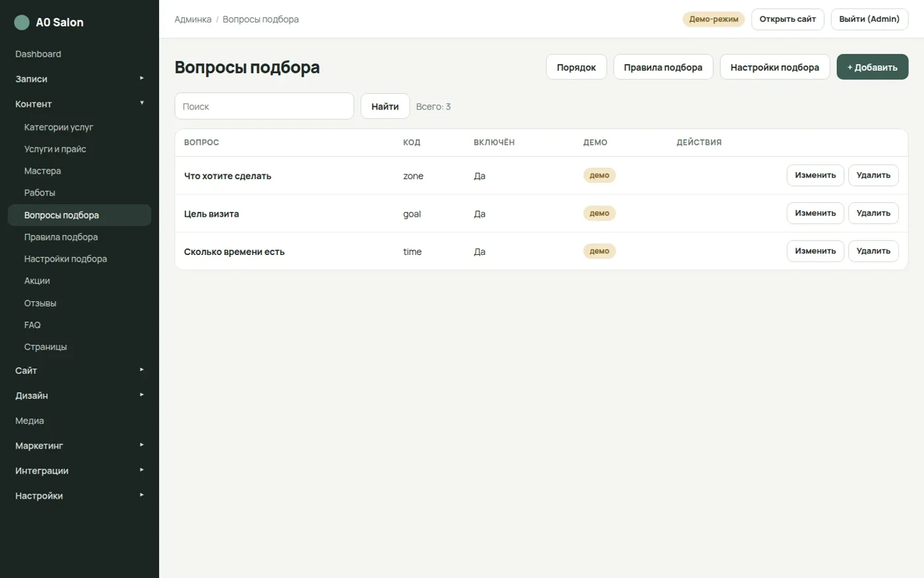
Task: Click the демо badge in goal row
Action: coord(599,213)
